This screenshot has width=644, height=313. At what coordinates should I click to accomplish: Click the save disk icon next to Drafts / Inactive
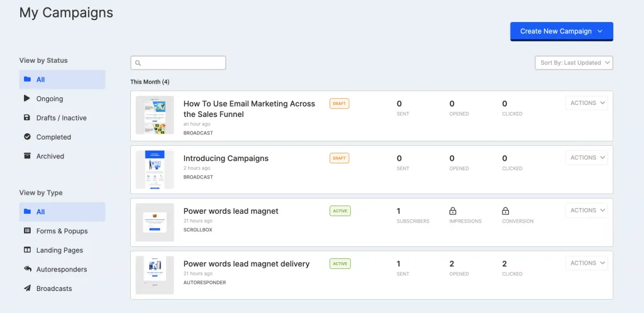27,118
